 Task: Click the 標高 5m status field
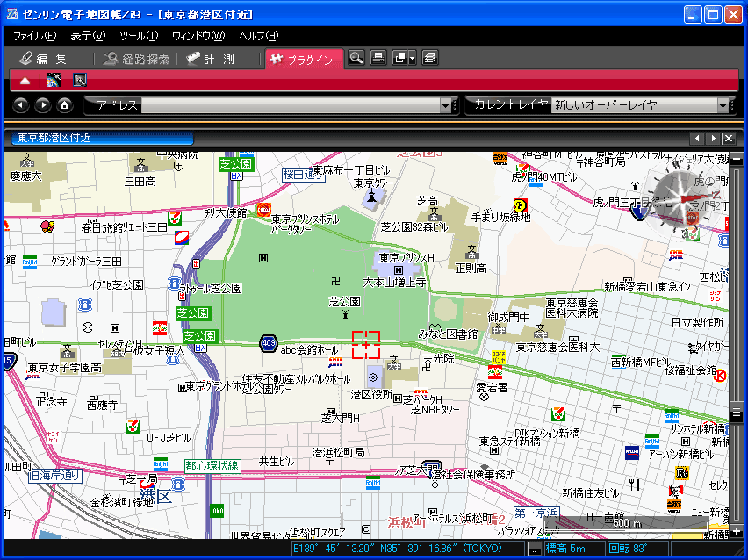[x=574, y=549]
